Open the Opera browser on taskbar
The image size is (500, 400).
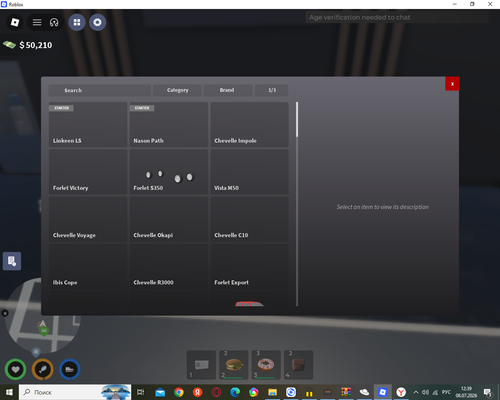[x=216, y=392]
